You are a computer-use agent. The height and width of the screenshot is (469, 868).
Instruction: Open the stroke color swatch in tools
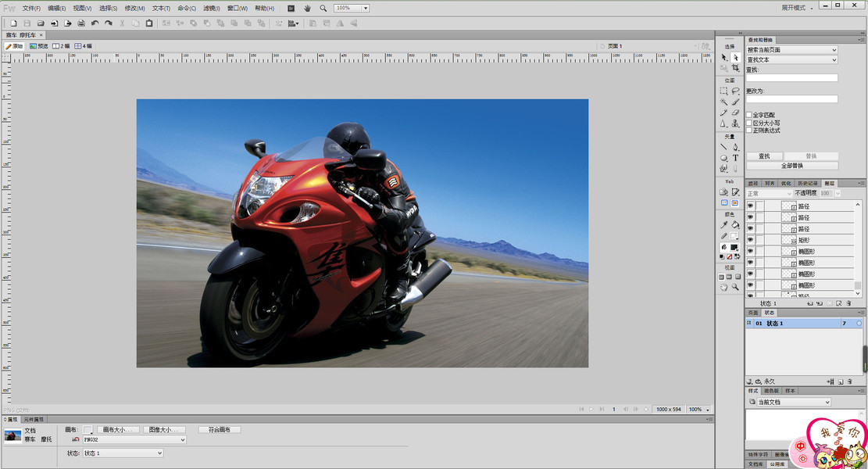[734, 236]
